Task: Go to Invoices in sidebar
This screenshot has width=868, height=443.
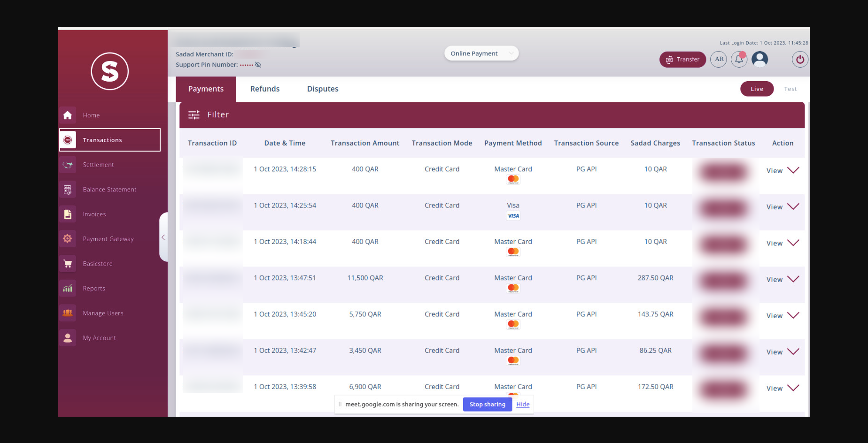Action: (94, 214)
